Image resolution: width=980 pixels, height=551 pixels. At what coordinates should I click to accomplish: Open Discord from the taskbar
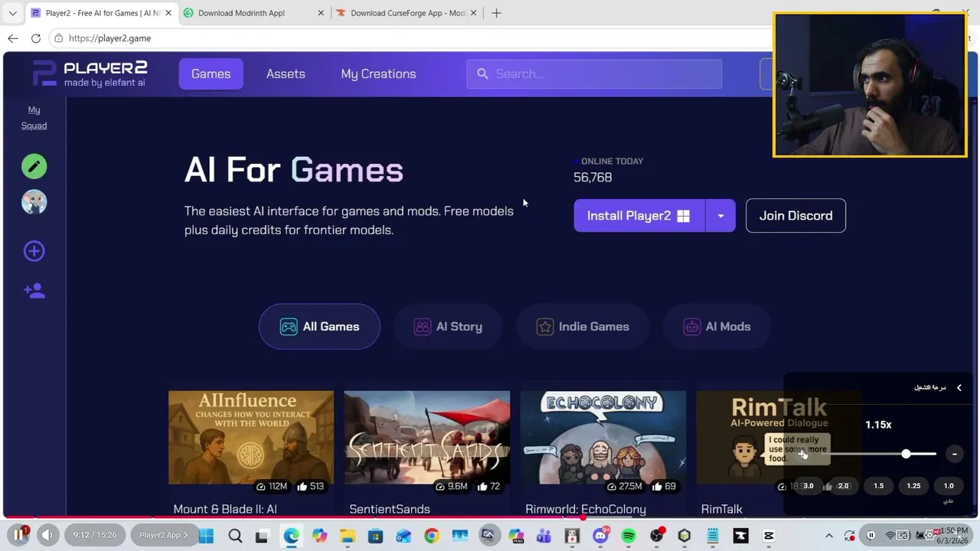(600, 536)
